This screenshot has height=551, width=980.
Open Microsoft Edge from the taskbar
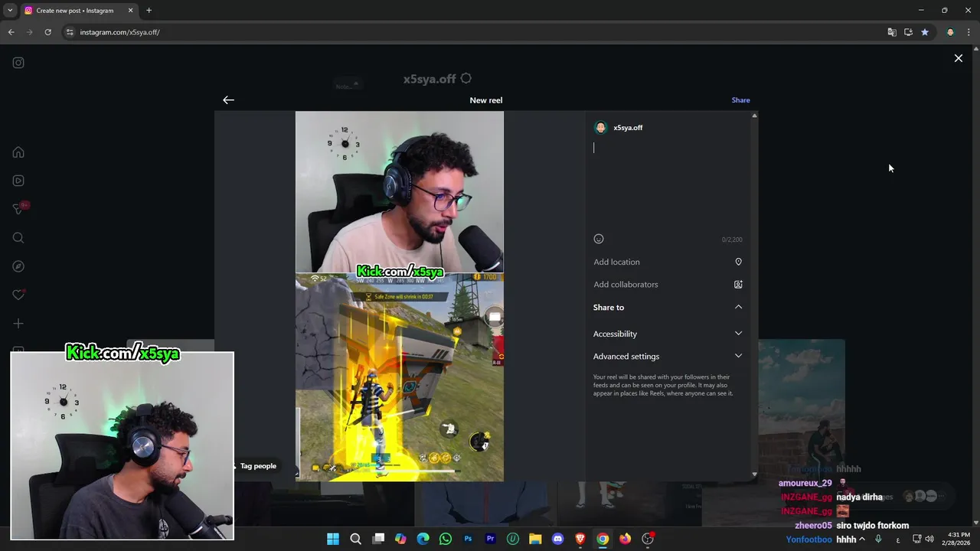click(423, 539)
